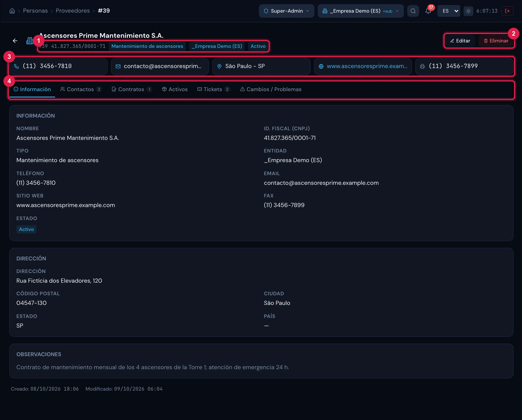
Task: Open the ES language dropdown
Action: coord(449,11)
